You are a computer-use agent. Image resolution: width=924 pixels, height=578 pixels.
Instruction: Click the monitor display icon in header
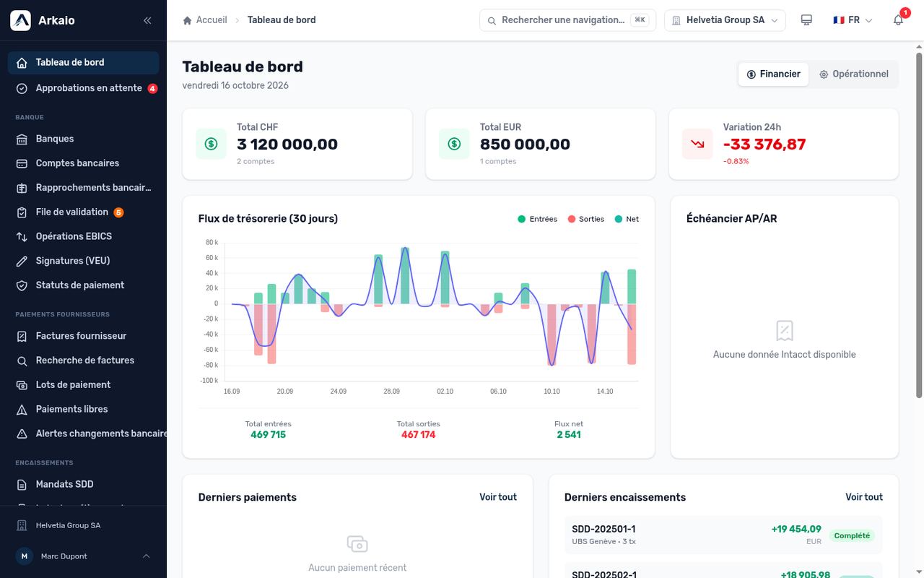click(806, 20)
